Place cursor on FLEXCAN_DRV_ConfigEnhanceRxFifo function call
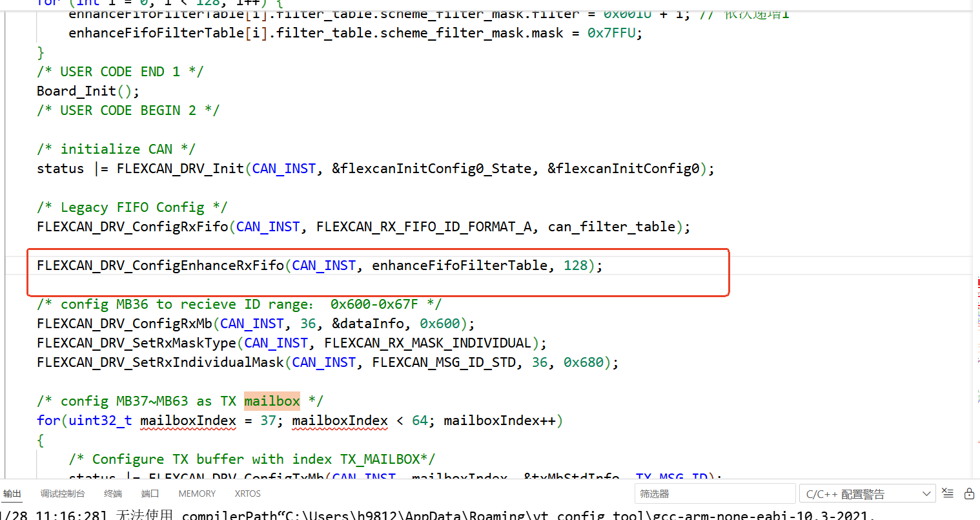This screenshot has width=980, height=520. click(160, 265)
